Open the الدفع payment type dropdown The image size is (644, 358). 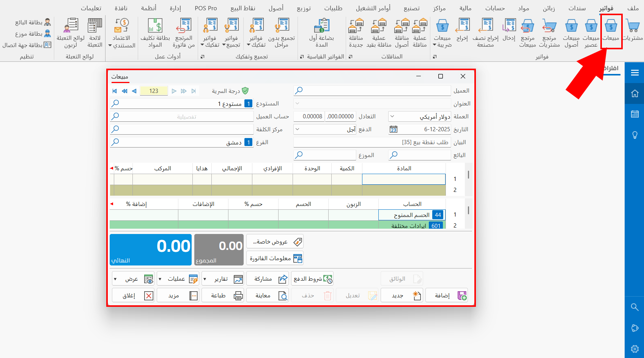click(x=298, y=129)
